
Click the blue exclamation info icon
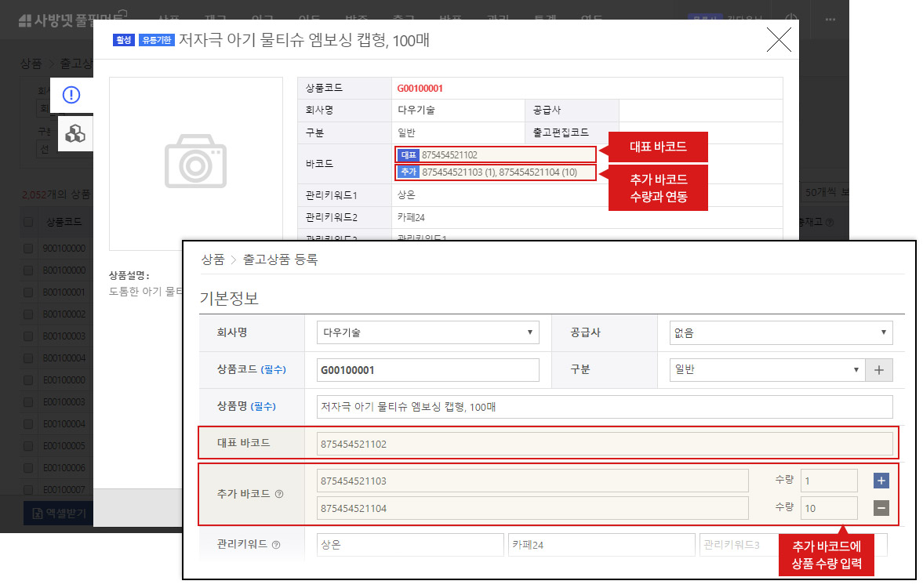coord(71,96)
